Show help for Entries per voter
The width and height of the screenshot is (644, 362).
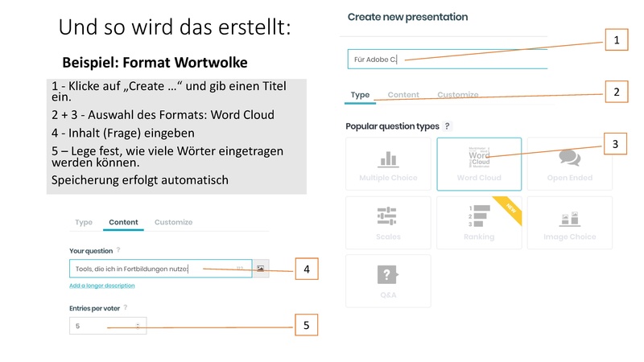coord(126,307)
